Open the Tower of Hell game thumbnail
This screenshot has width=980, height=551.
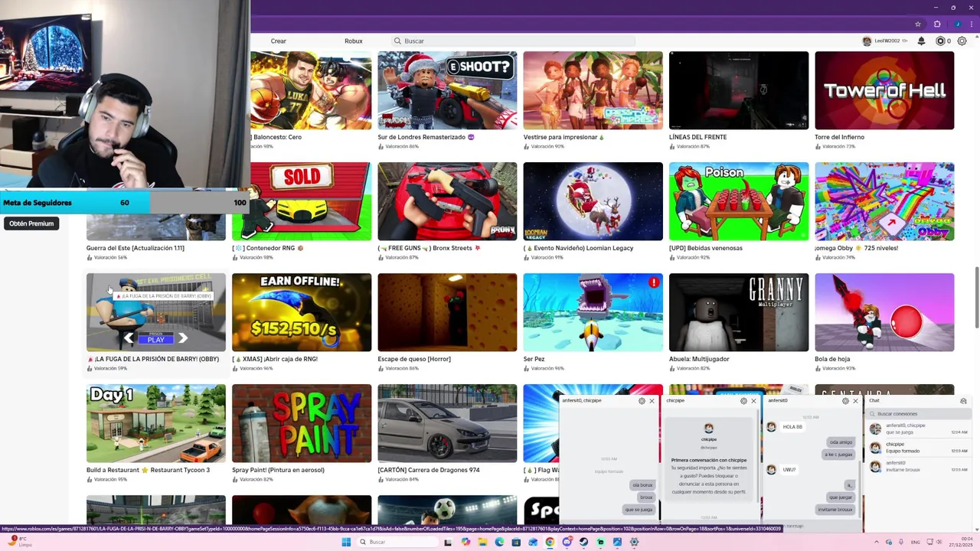[884, 90]
